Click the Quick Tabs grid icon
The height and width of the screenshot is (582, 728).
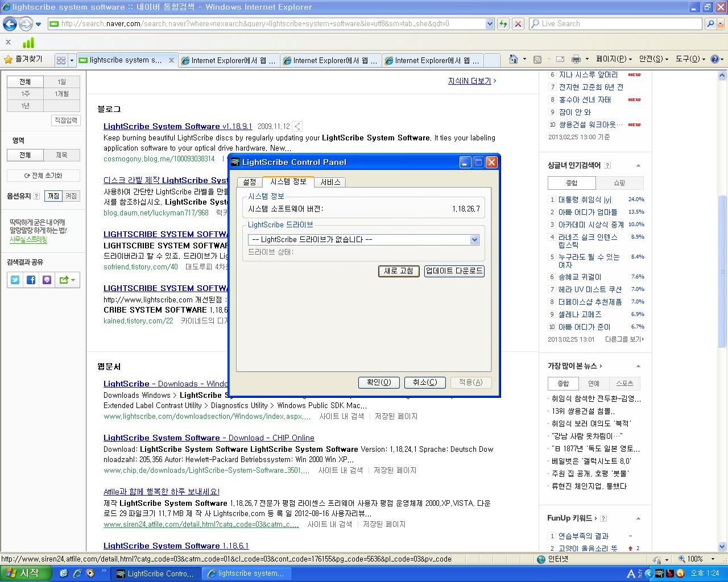point(61,60)
